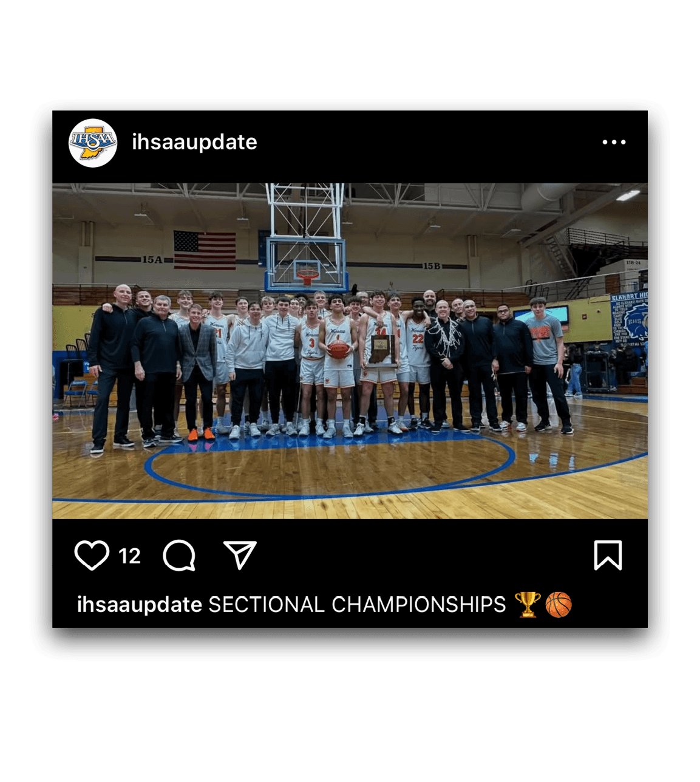Image resolution: width=700 pixels, height=782 pixels.
Task: Click the 15A section sign on the wall
Action: (x=152, y=259)
